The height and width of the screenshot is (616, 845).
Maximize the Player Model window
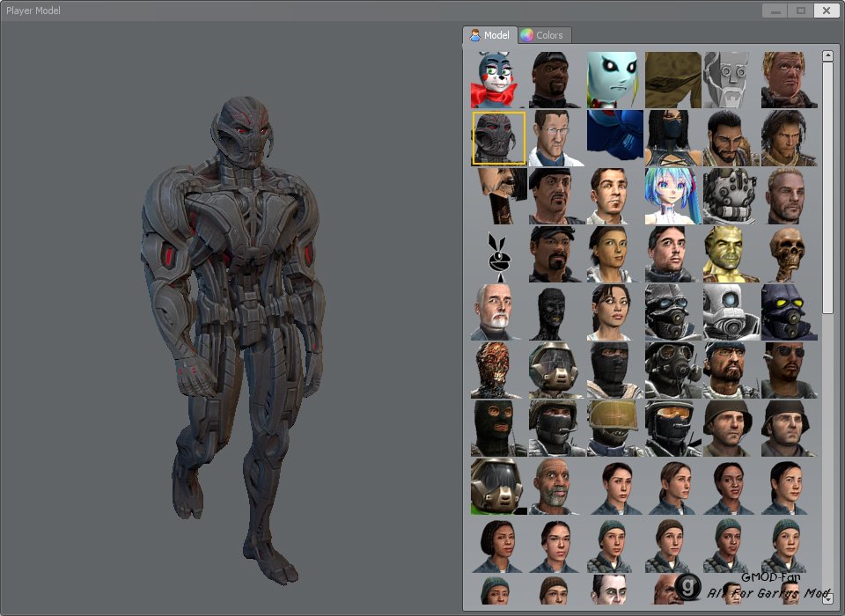[x=800, y=11]
